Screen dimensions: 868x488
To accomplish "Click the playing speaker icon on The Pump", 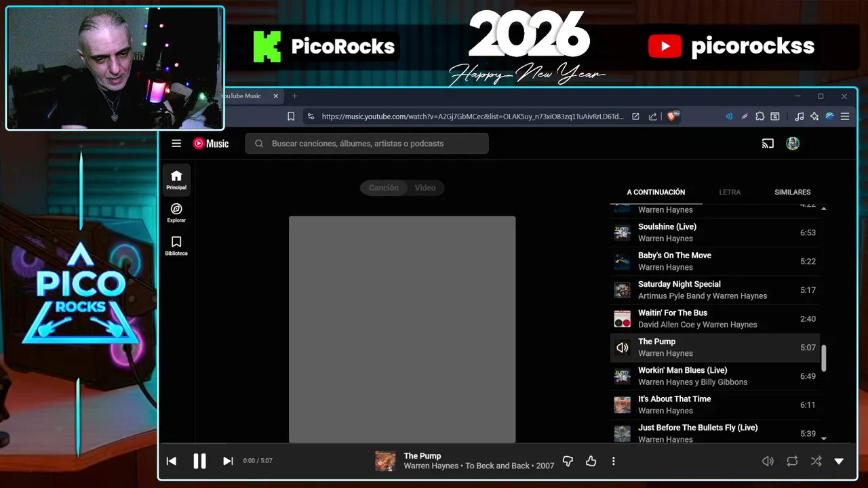I will click(x=622, y=348).
